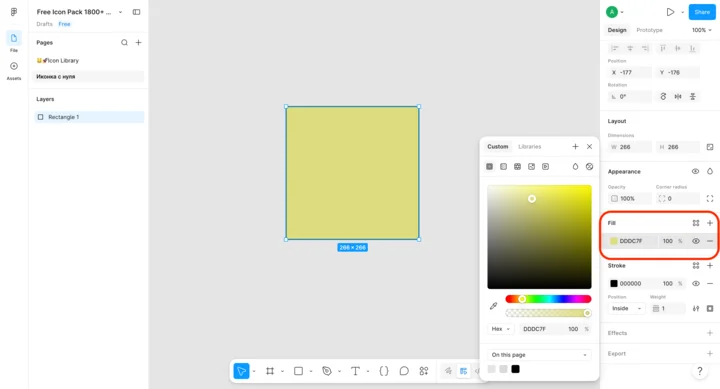The image size is (720, 389).
Task: Click the hue slider handle
Action: [x=522, y=299]
